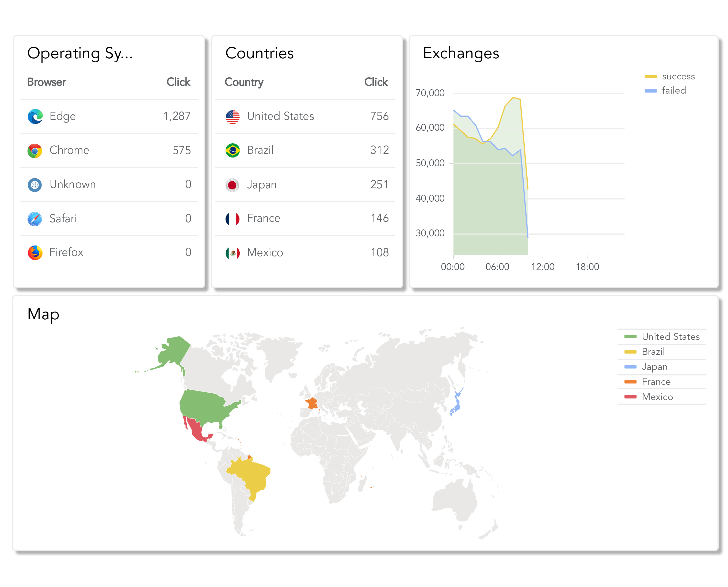The width and height of the screenshot is (728, 587).
Task: Sort by Browser column header
Action: click(x=47, y=82)
